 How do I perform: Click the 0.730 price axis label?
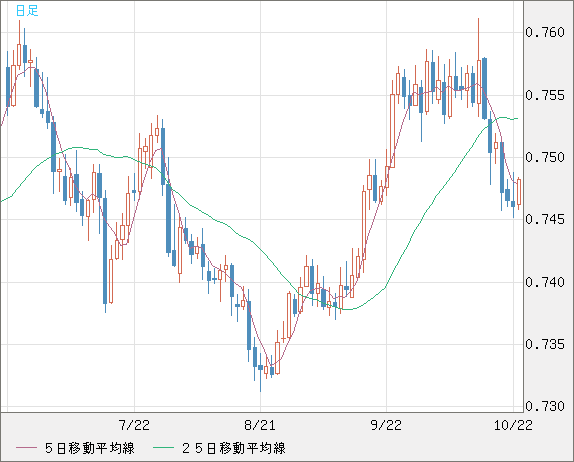click(545, 406)
